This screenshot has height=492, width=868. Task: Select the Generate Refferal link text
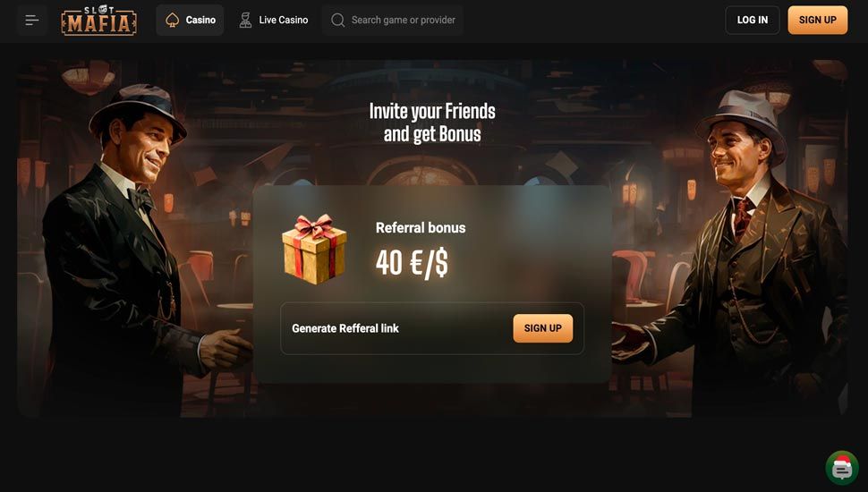tap(345, 328)
